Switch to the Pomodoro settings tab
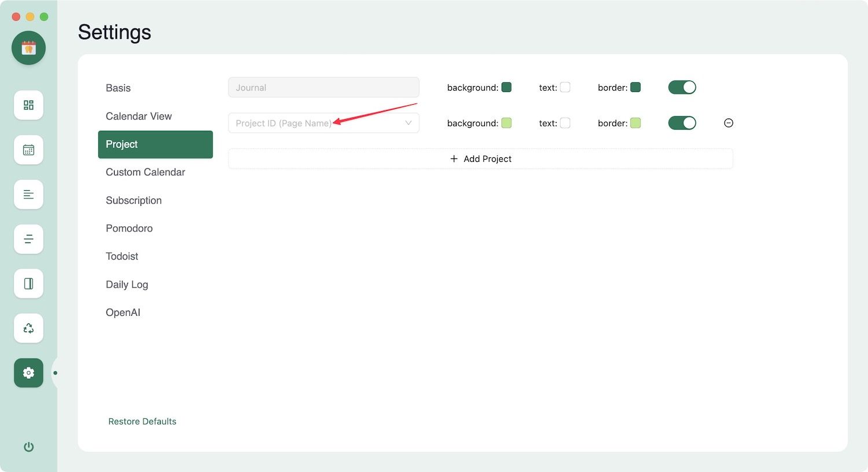This screenshot has width=868, height=472. tap(129, 228)
